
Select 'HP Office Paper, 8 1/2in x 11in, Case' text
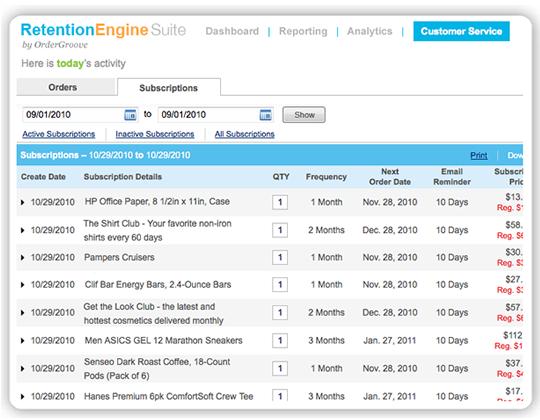[x=157, y=201]
